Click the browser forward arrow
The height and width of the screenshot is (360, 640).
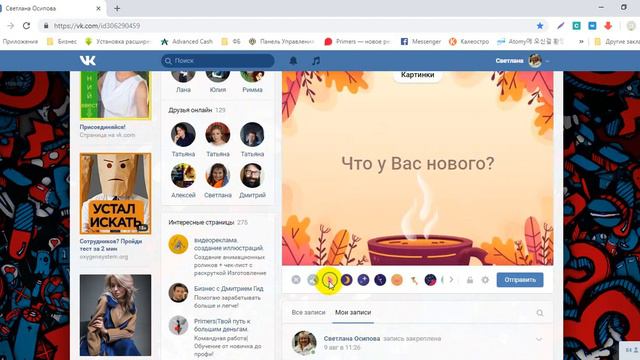11,26
